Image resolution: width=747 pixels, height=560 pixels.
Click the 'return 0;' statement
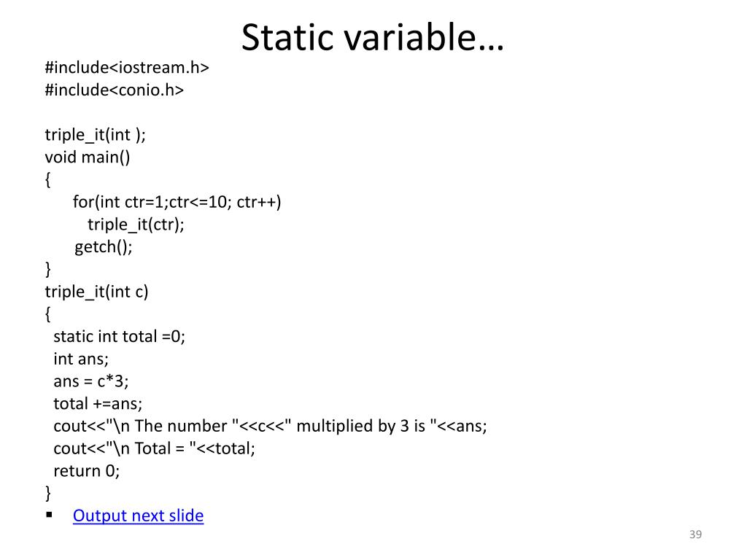87,471
